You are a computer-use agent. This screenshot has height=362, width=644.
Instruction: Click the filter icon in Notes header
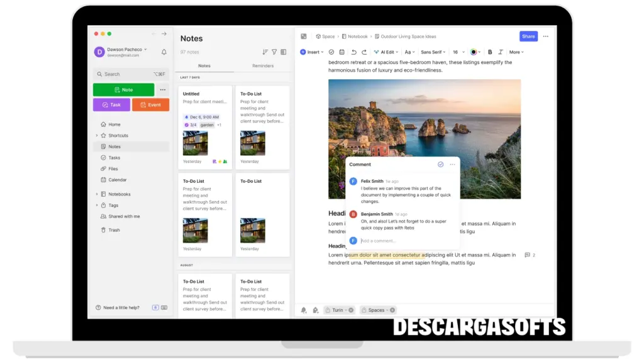pyautogui.click(x=274, y=52)
